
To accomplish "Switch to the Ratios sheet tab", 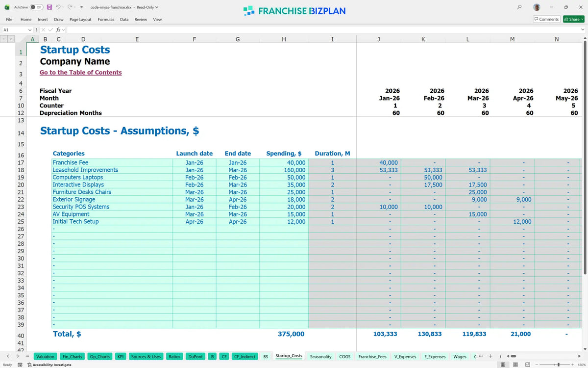I will tap(174, 357).
